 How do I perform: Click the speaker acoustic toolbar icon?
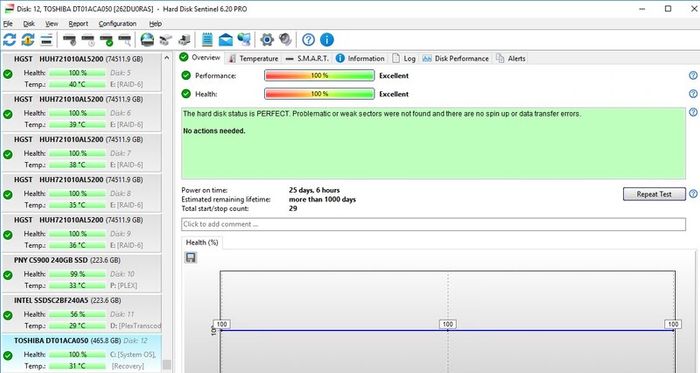pyautogui.click(x=285, y=40)
